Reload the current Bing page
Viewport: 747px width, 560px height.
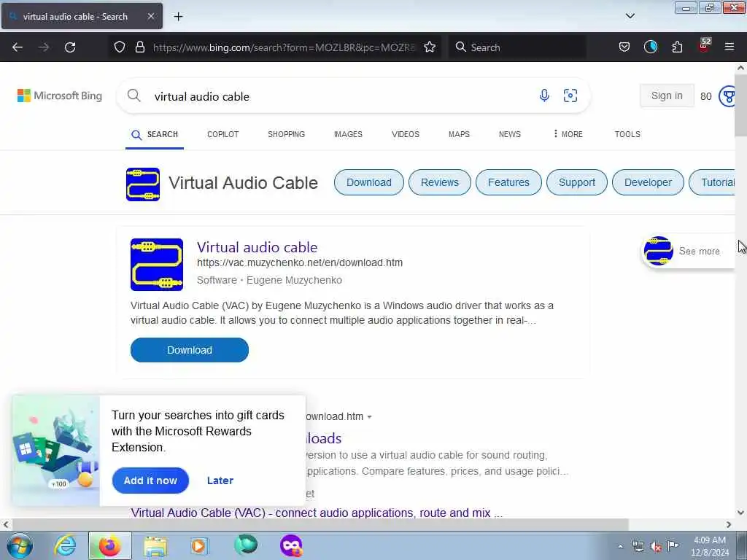point(70,47)
